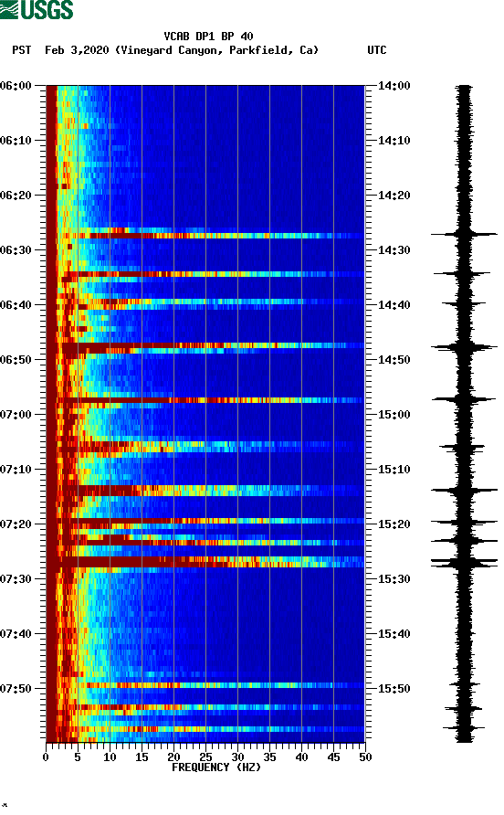Click the 06:20 PST time label
Screen dimensions: 504x815
tap(16, 195)
